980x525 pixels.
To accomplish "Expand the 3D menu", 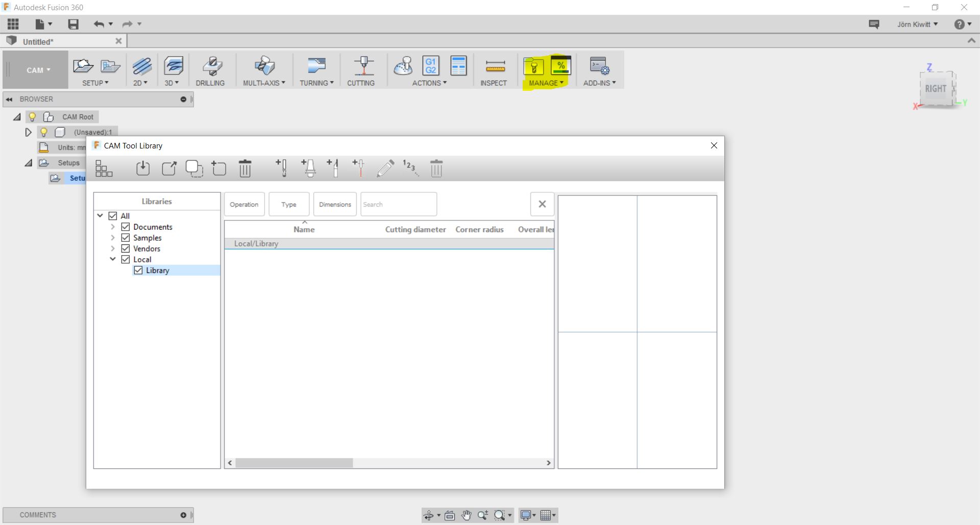I will (x=171, y=83).
